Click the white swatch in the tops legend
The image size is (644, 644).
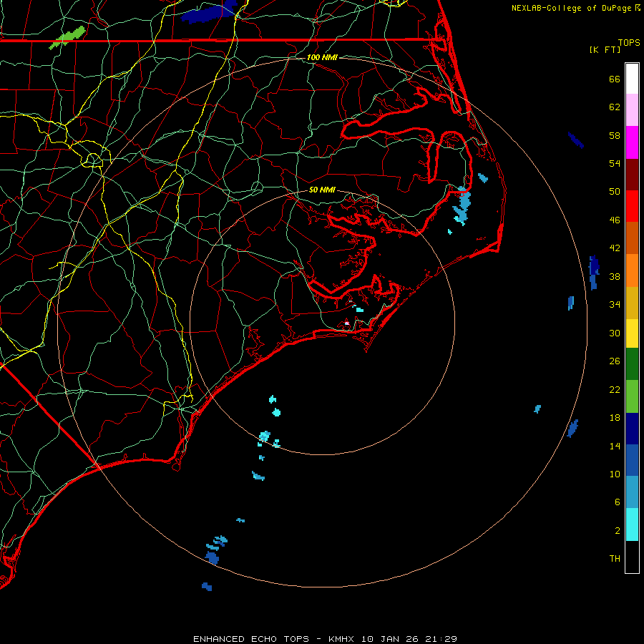coord(632,79)
